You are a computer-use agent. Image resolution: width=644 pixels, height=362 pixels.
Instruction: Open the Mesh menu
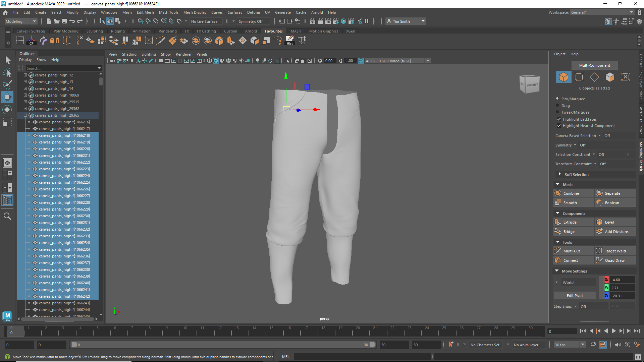click(x=127, y=12)
